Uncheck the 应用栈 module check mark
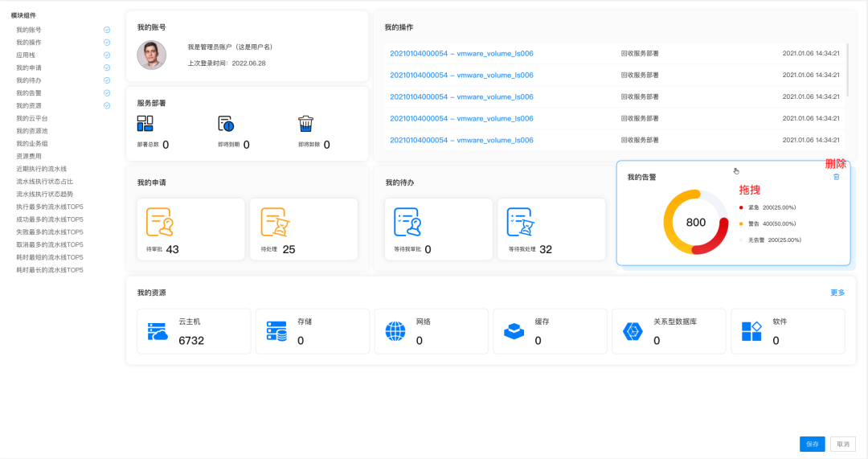This screenshot has height=459, width=868. coord(107,55)
